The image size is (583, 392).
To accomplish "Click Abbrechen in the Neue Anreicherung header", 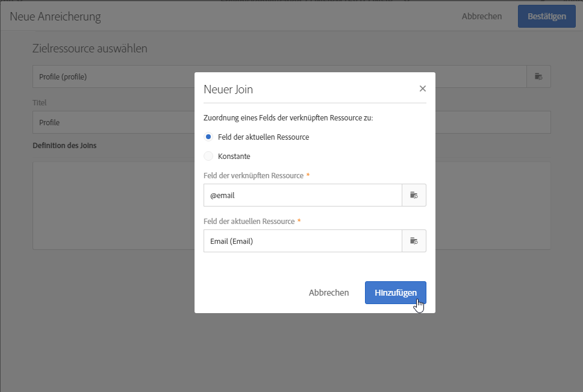I will click(x=481, y=16).
